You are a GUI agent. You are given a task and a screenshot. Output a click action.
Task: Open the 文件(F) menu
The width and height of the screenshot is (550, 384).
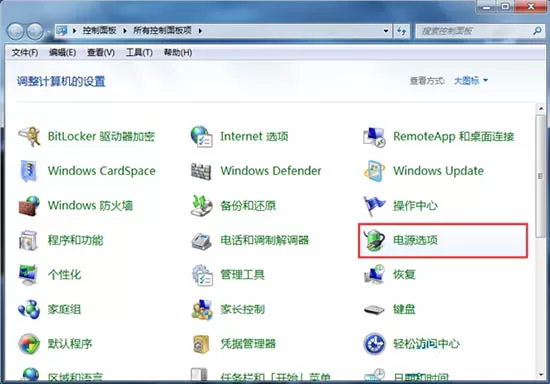pos(25,53)
